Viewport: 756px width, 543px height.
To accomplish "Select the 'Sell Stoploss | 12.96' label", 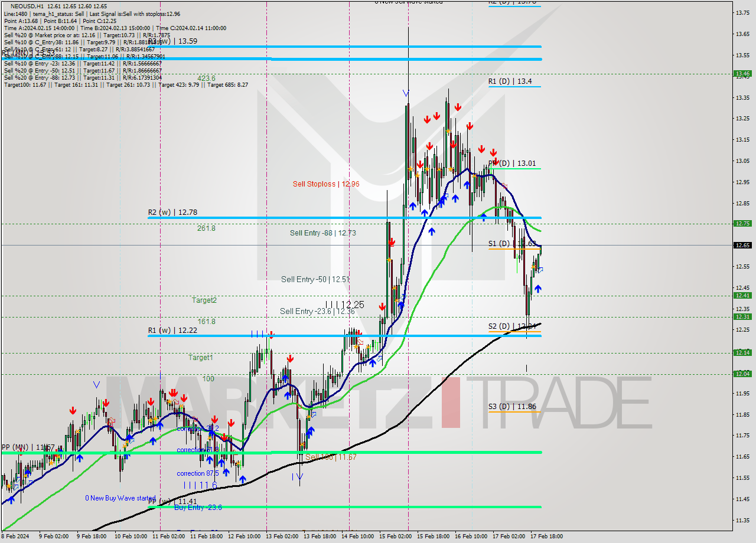I will [x=326, y=184].
